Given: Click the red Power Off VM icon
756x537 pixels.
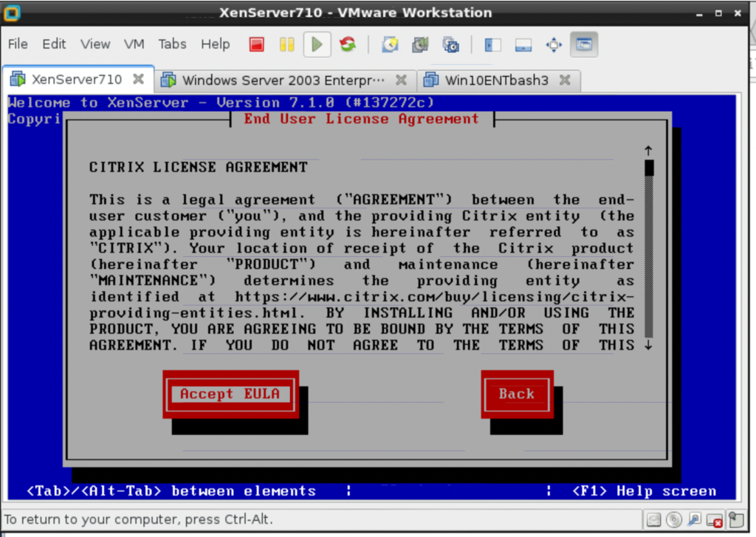Looking at the screenshot, I should coord(256,45).
